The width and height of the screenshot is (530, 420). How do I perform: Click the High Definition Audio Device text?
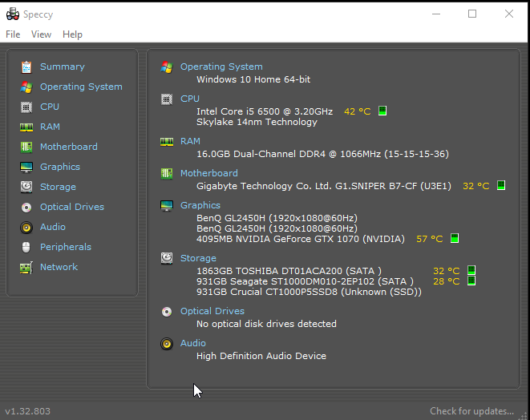point(261,356)
